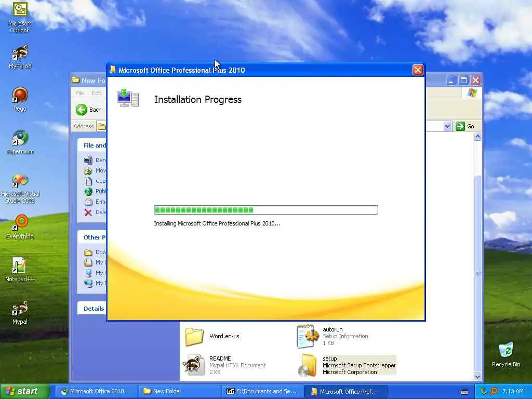Maximize the New Folder window

coord(463,81)
